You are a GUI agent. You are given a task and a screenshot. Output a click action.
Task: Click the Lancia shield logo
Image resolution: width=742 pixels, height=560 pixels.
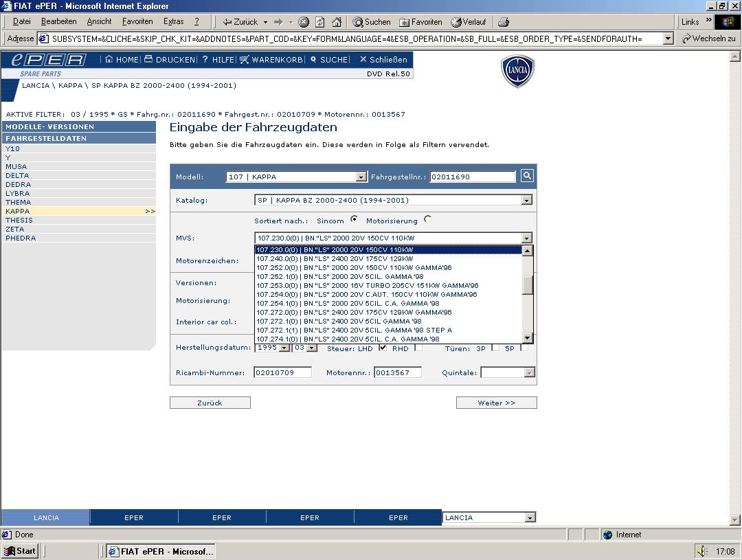coord(517,71)
